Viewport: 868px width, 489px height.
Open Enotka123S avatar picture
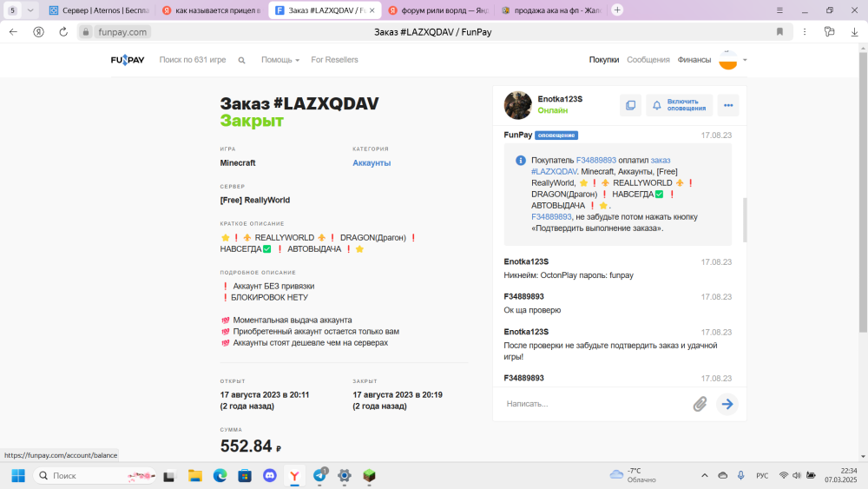[517, 105]
